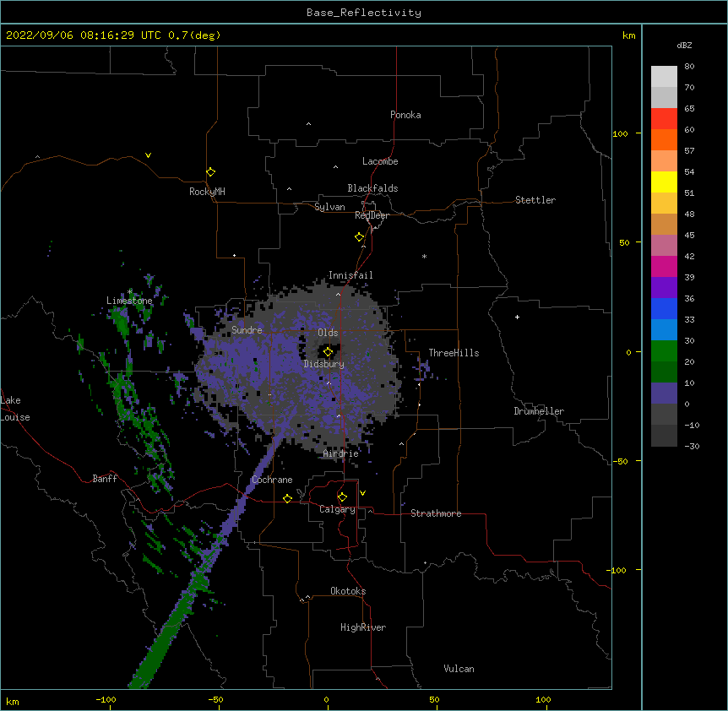Click the Olds city label

coord(328,333)
